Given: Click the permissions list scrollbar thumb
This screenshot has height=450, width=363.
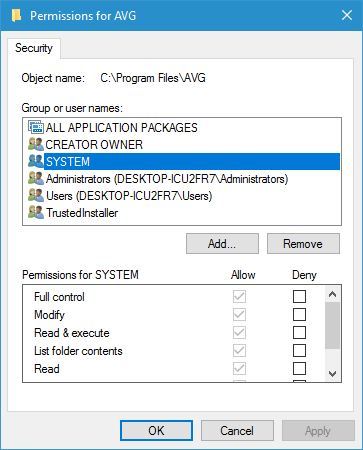Looking at the screenshot, I should 332,325.
